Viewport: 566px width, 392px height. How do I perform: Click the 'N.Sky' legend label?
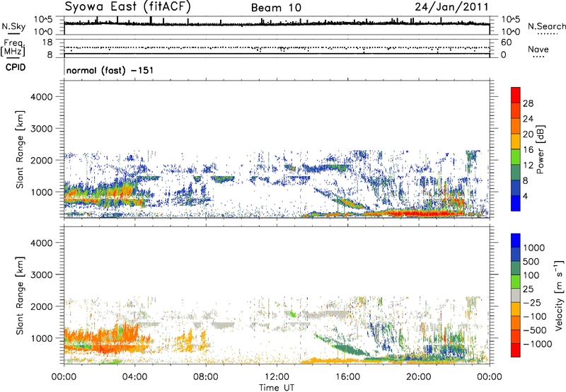coord(13,26)
